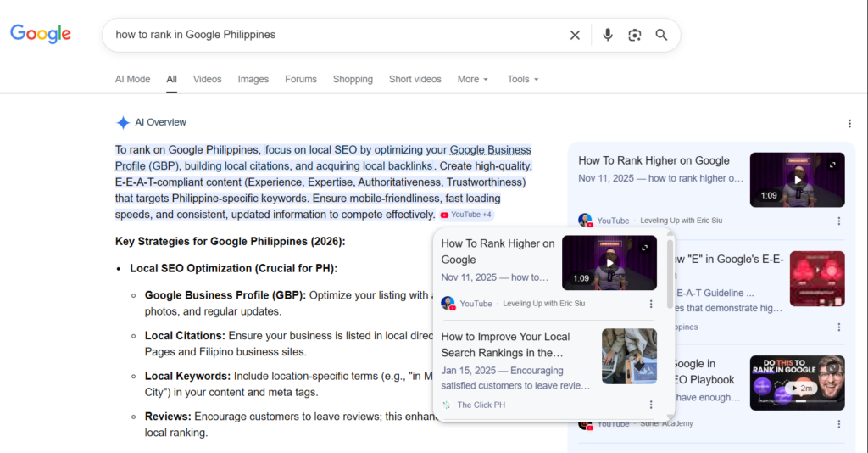
Task: Click Local SEO Optimization bullet text
Action: (x=234, y=269)
